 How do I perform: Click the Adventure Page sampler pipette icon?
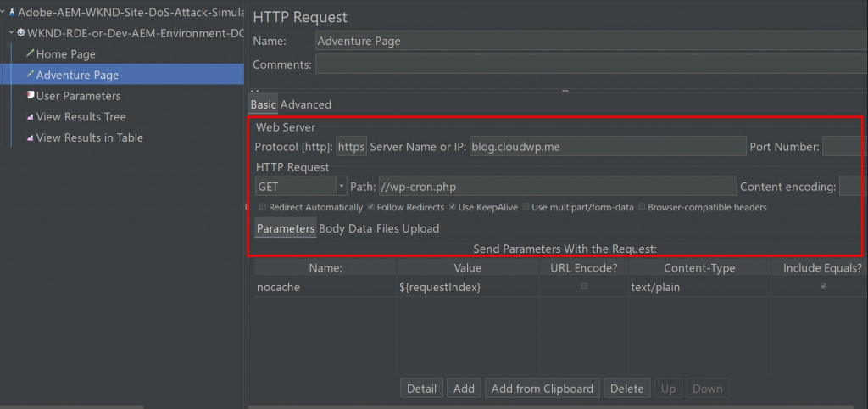pos(30,75)
